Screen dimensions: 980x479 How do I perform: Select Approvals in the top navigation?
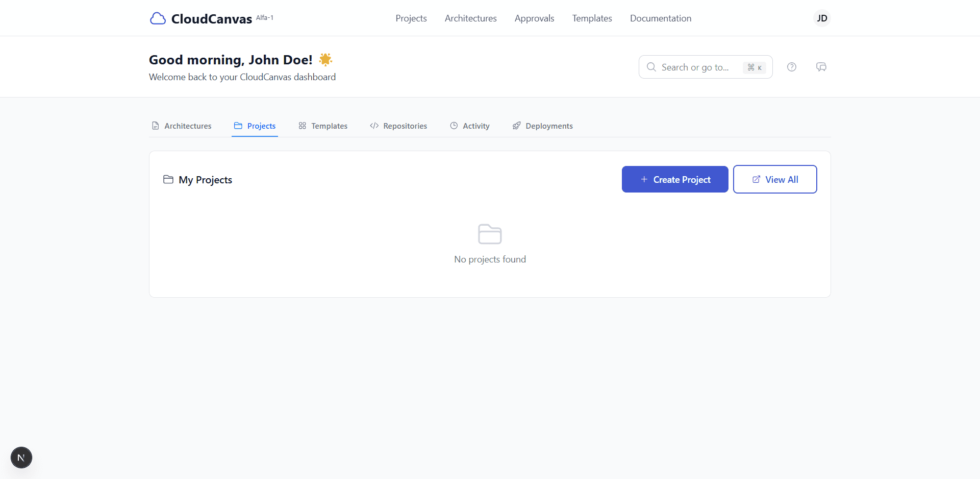coord(534,18)
